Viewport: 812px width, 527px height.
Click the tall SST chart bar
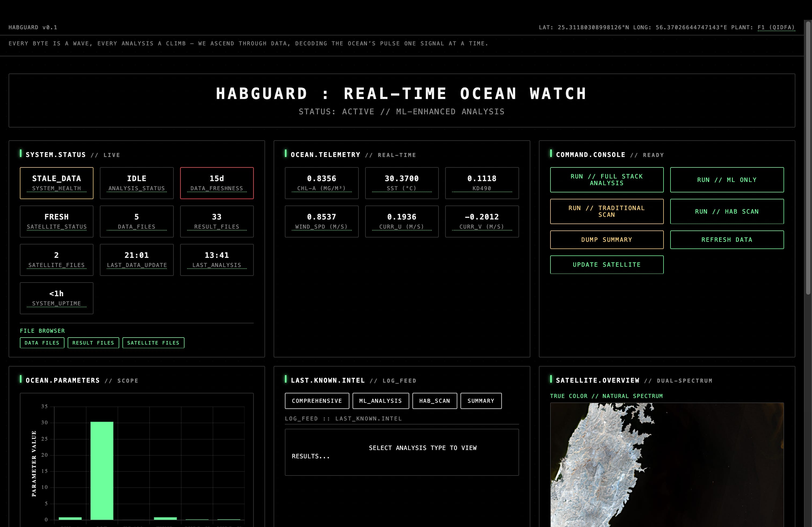[102, 470]
